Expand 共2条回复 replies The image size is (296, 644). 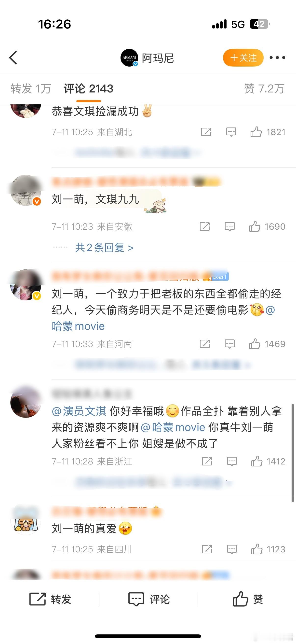pos(104,248)
